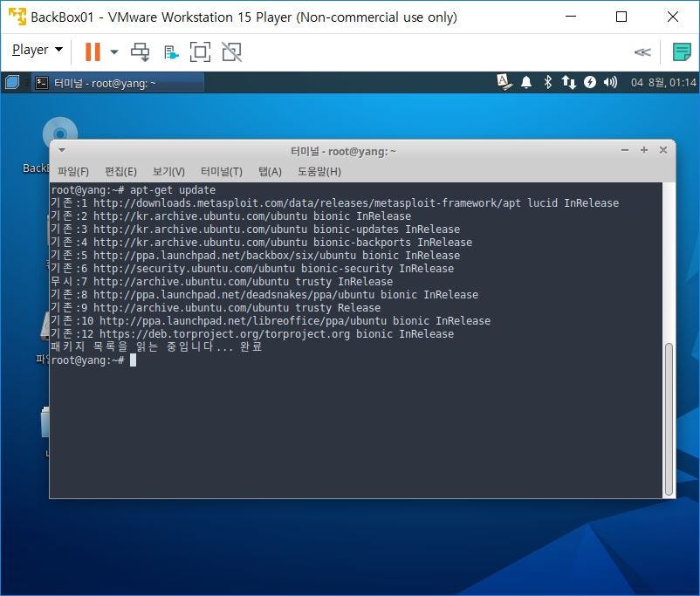700x596 pixels.
Task: Click the 패키지 목록을 읽는 중입니다 line
Action: point(156,347)
